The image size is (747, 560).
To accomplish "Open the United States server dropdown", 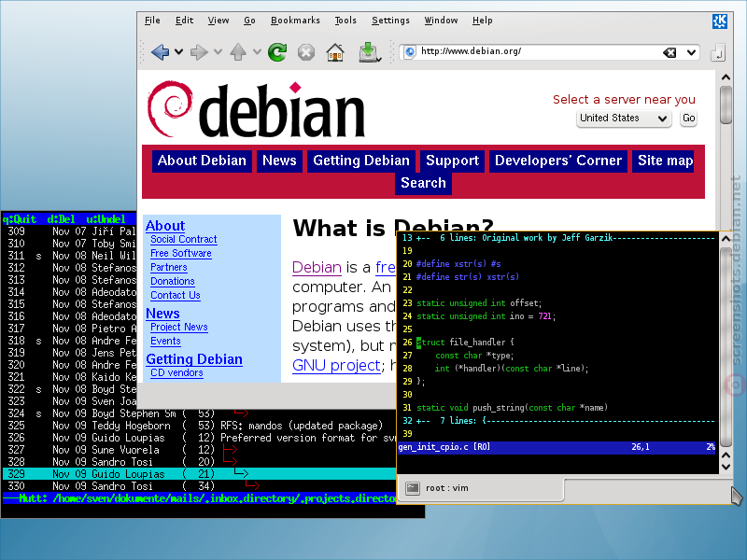I will (x=624, y=119).
